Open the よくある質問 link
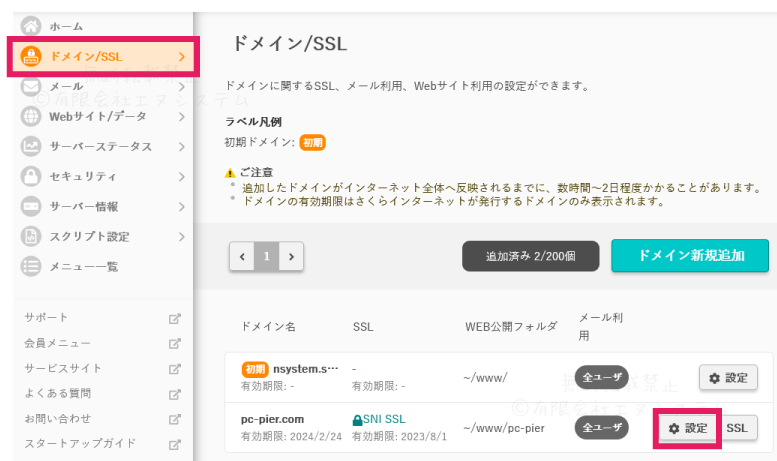The image size is (777, 461). (57, 394)
